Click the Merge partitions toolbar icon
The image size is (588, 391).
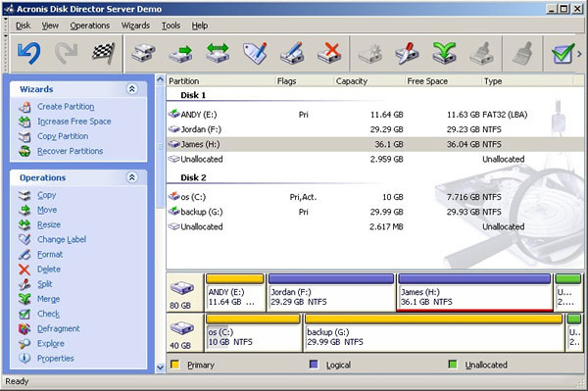(x=444, y=53)
